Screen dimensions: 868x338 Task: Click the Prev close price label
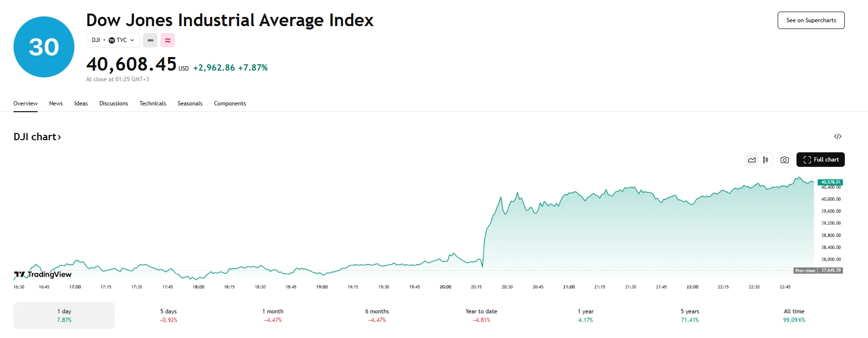tap(806, 271)
